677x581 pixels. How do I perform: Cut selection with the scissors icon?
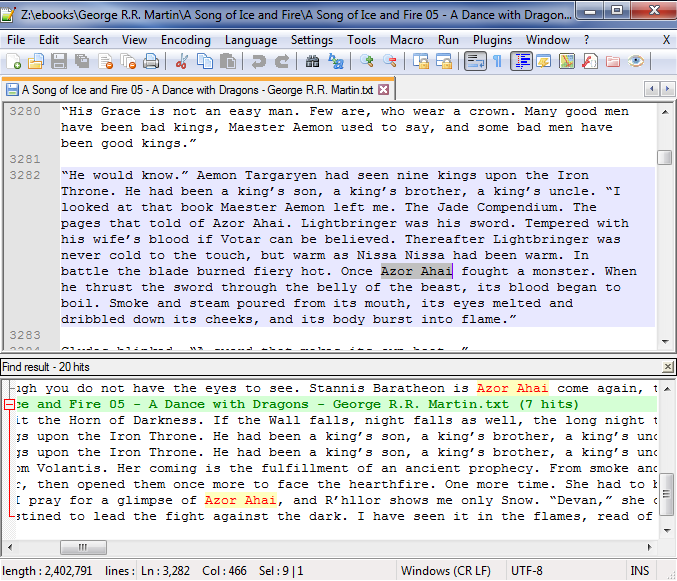click(182, 61)
